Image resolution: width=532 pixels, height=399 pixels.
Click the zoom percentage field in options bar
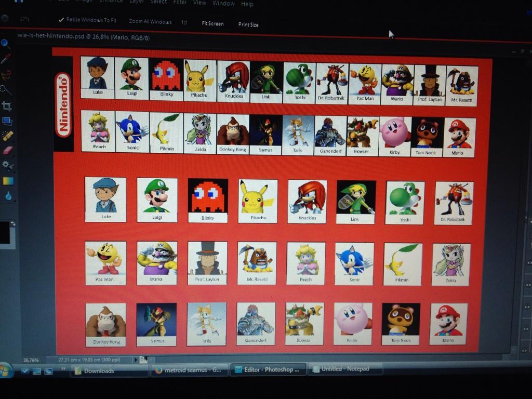[x=24, y=19]
